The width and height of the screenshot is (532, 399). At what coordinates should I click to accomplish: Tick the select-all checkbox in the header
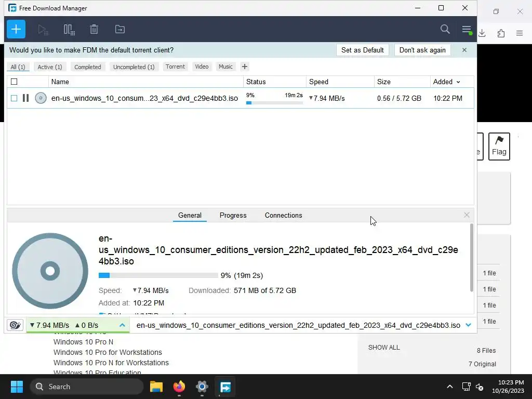point(14,82)
